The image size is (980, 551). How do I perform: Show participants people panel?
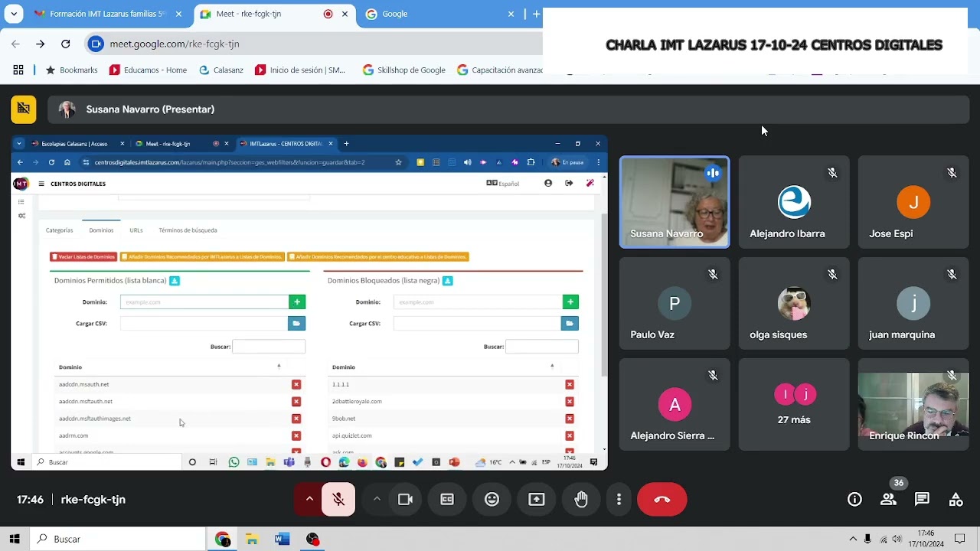pyautogui.click(x=888, y=500)
